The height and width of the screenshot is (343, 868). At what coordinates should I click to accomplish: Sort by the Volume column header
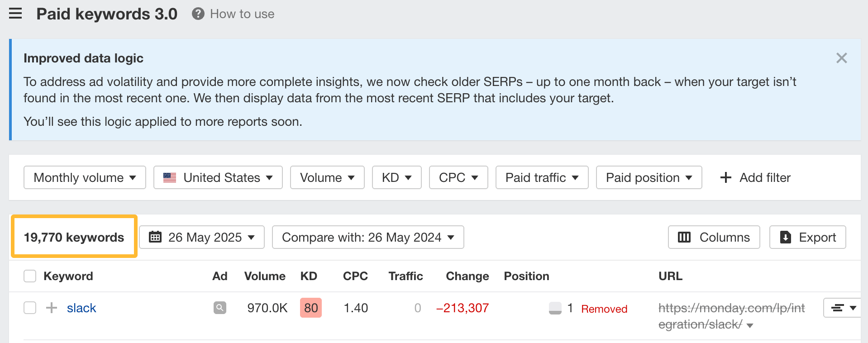tap(265, 276)
